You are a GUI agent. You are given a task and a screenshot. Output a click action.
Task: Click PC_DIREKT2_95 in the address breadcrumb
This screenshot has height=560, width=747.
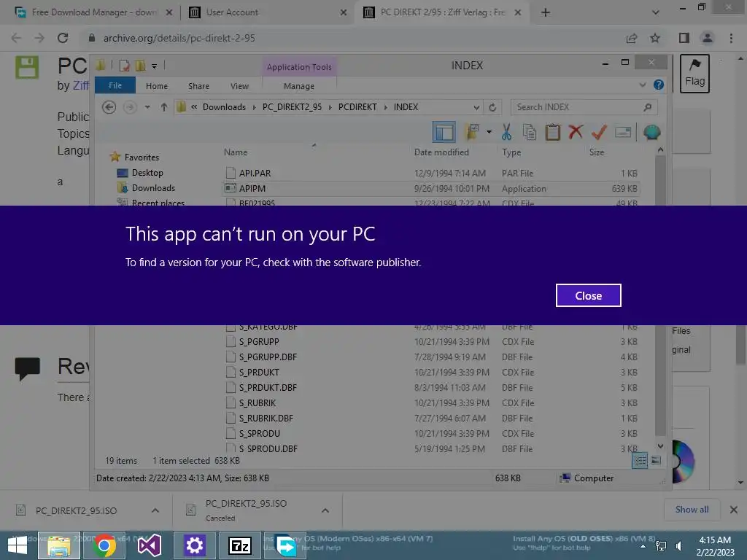pos(292,107)
